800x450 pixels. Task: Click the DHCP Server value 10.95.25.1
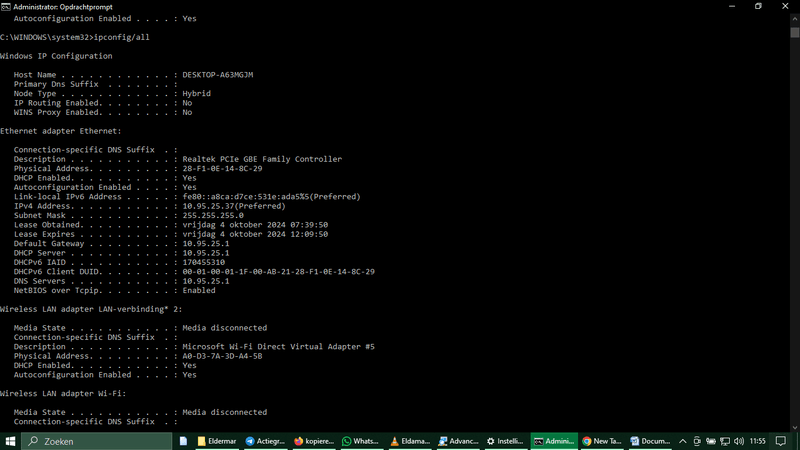pyautogui.click(x=206, y=253)
